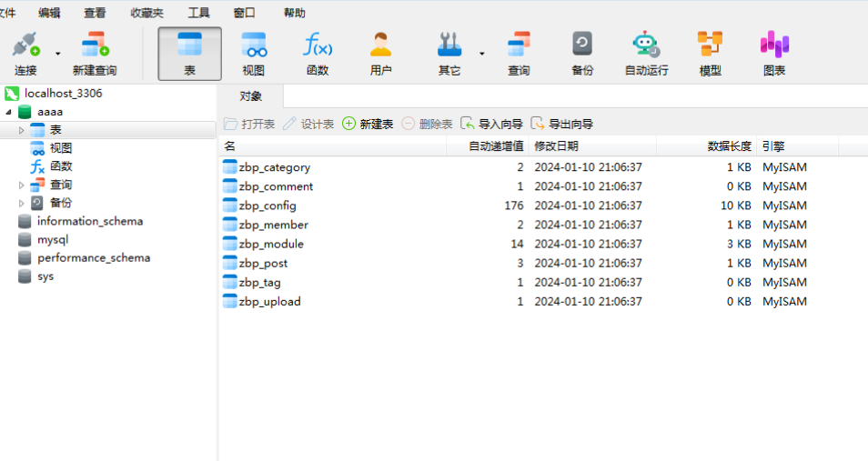Select the zbp_member table
The height and width of the screenshot is (461, 868).
coord(274,225)
